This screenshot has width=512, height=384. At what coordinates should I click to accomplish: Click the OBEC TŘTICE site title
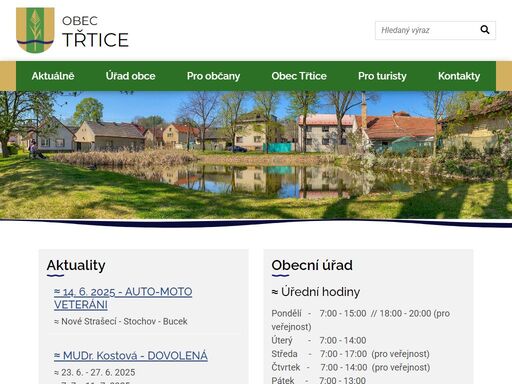[x=95, y=32]
